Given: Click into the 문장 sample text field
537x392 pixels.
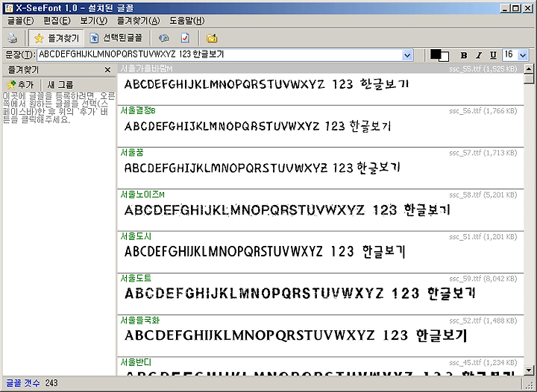Looking at the screenshot, I should click(x=219, y=54).
